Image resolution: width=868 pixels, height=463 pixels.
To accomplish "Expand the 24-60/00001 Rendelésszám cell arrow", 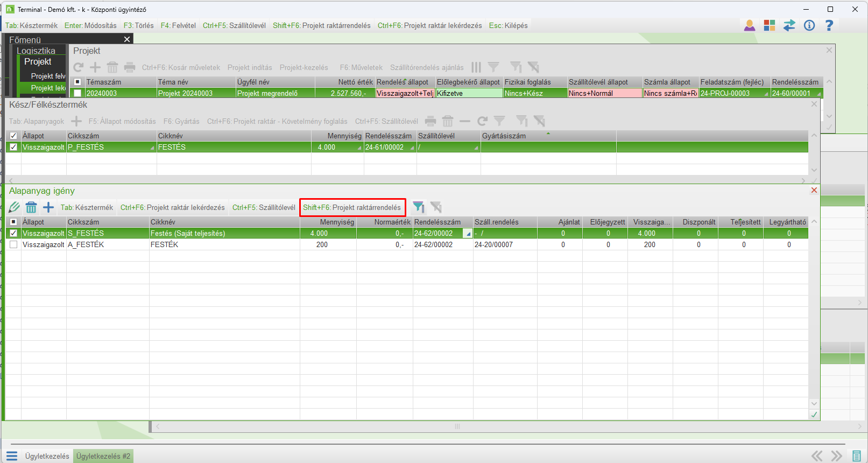I will (x=819, y=94).
